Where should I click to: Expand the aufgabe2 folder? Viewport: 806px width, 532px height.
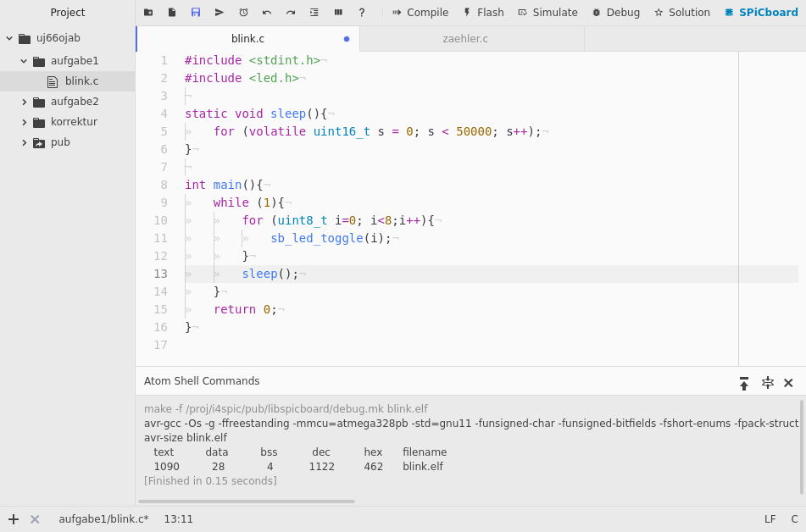point(24,102)
